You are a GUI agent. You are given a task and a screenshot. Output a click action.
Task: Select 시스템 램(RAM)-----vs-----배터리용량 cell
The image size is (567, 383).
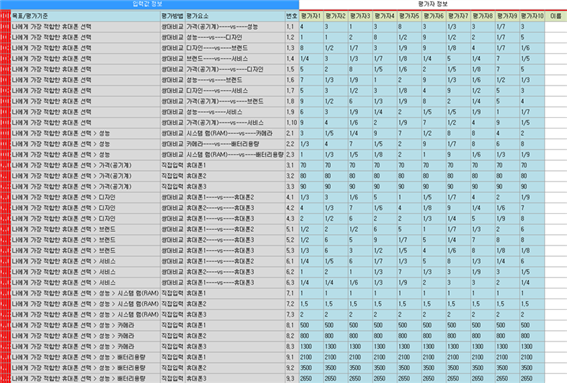tap(235, 155)
